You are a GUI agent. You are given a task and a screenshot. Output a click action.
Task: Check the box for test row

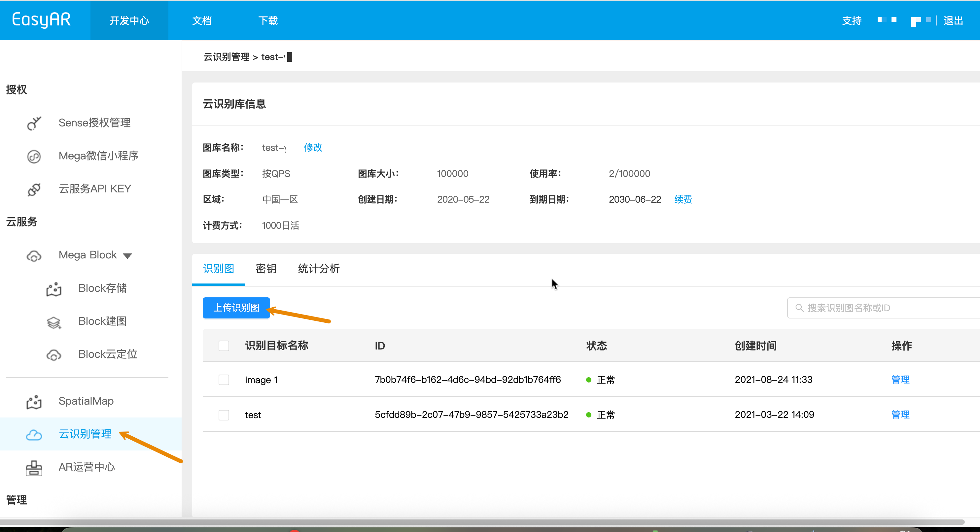tap(224, 415)
